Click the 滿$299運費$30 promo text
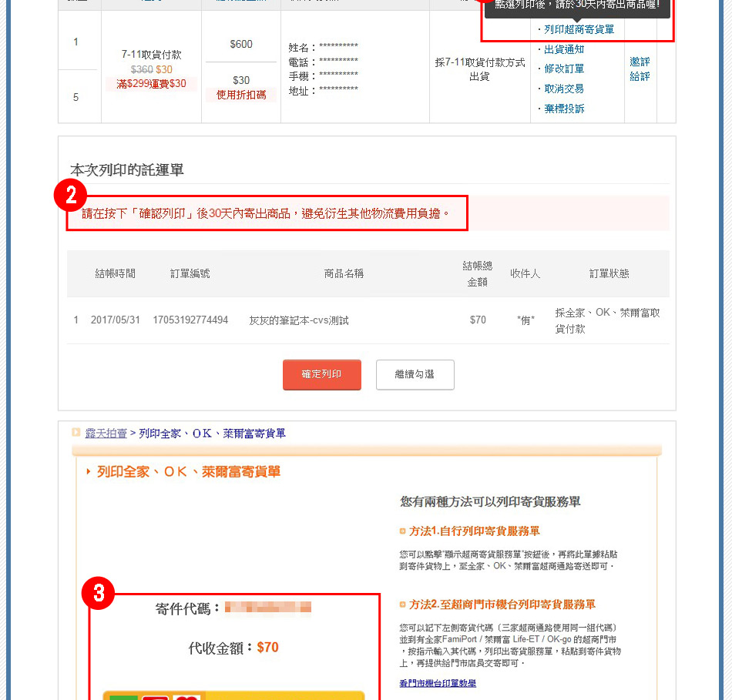The height and width of the screenshot is (700, 732). pyautogui.click(x=151, y=83)
